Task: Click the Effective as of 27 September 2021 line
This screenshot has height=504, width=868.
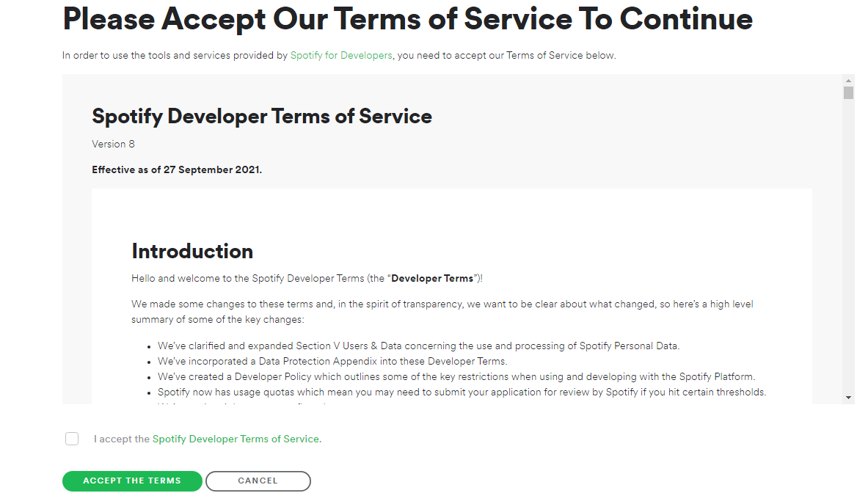Action: [x=177, y=169]
